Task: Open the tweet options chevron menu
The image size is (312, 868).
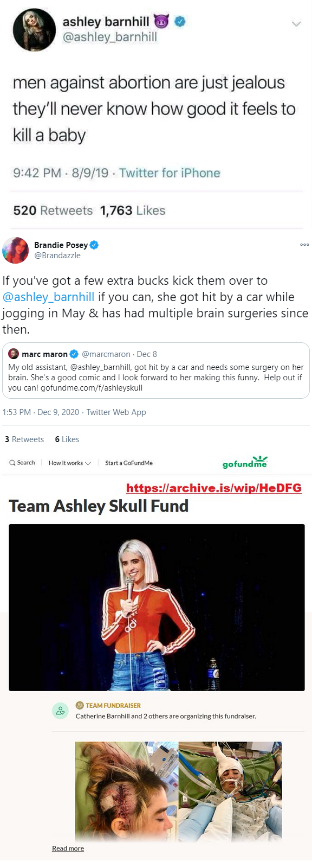Action: coord(296,24)
